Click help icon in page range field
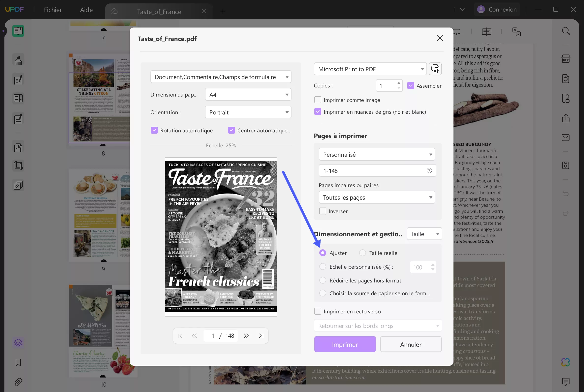 429,170
